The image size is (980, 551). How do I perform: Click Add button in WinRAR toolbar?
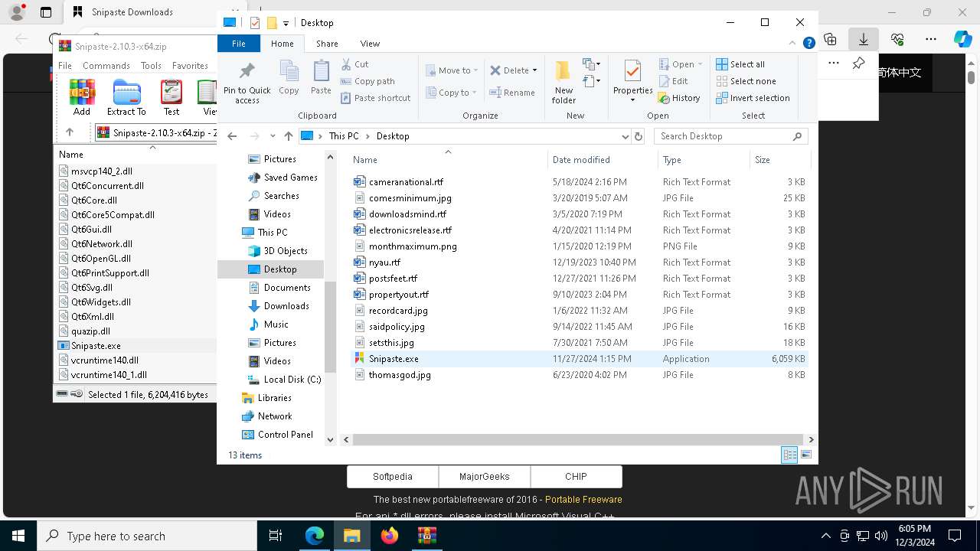point(82,98)
